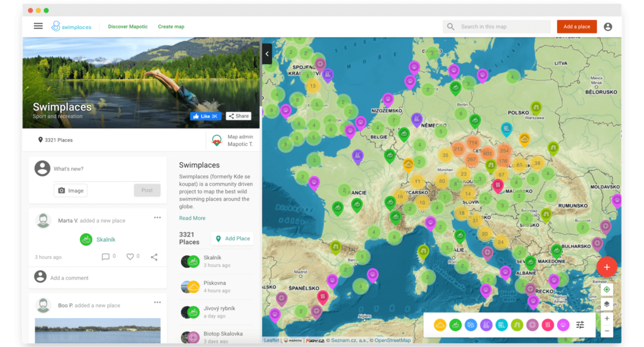Click the Share button on cover photo
Viewport: 644px width, 347px height.
[x=238, y=116]
